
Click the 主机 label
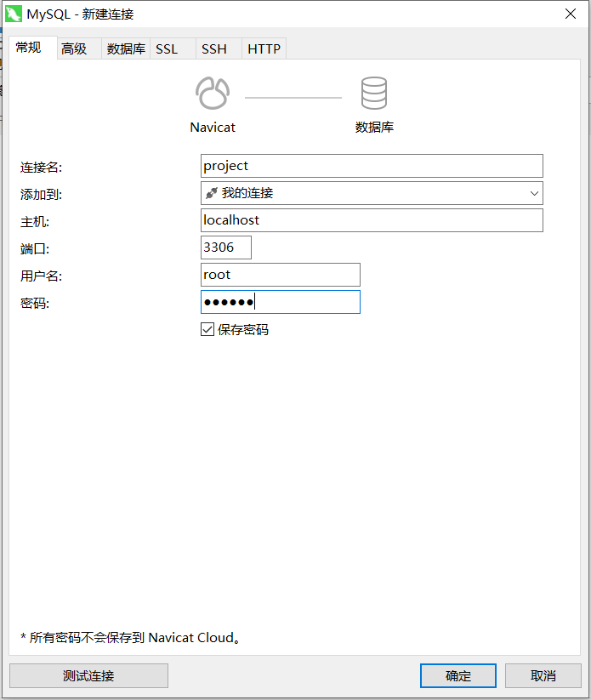coord(35,222)
